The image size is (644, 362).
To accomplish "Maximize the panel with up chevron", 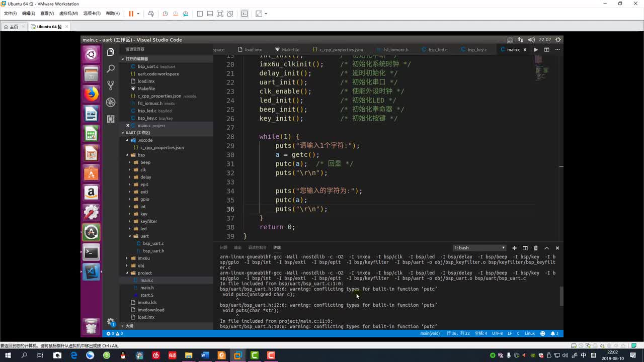I will 546,248.
